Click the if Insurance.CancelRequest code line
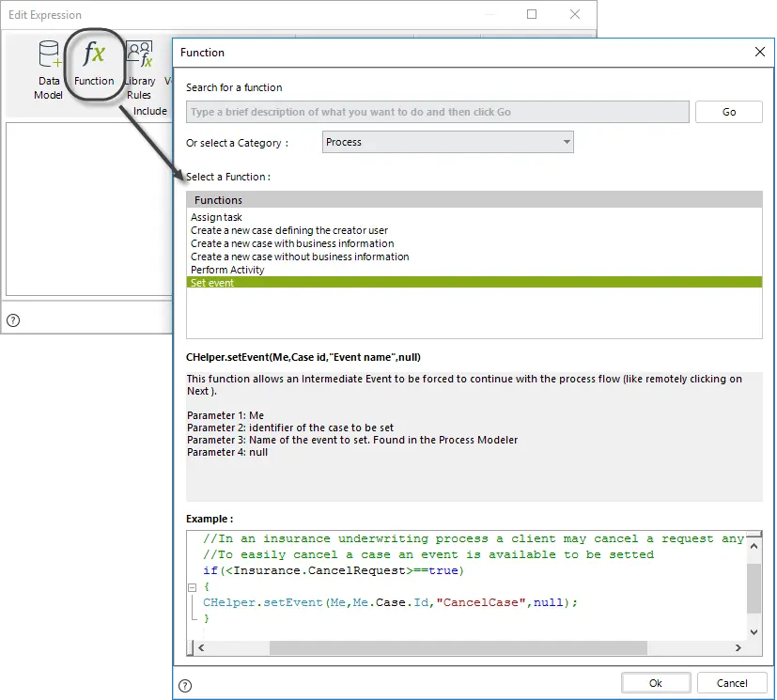 [x=333, y=570]
